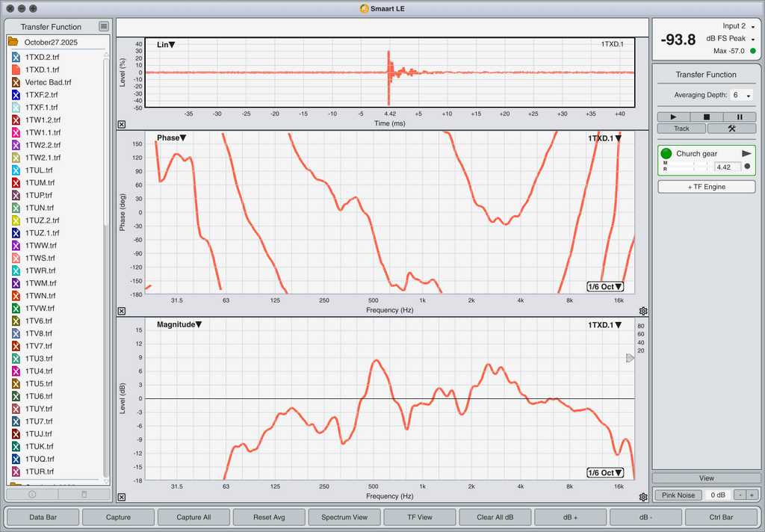Viewport: 765px width, 532px height.
Task: Open measurement settings via the tools icon
Action: click(731, 129)
